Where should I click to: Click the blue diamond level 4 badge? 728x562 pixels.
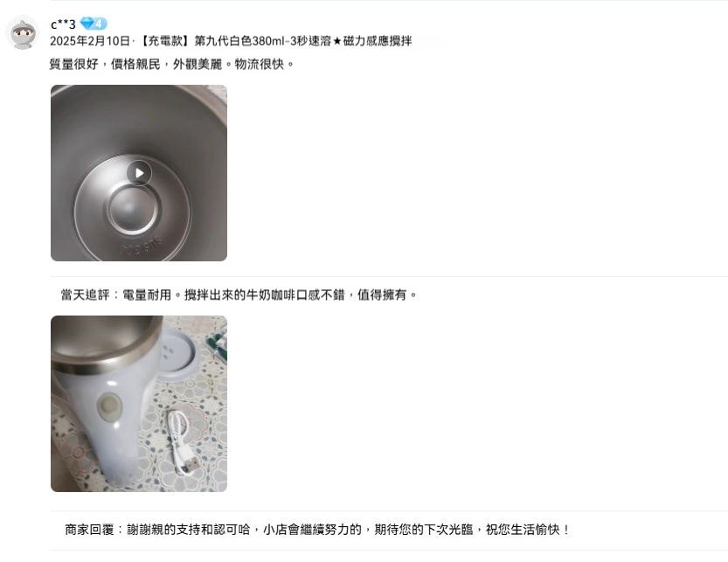(x=94, y=24)
